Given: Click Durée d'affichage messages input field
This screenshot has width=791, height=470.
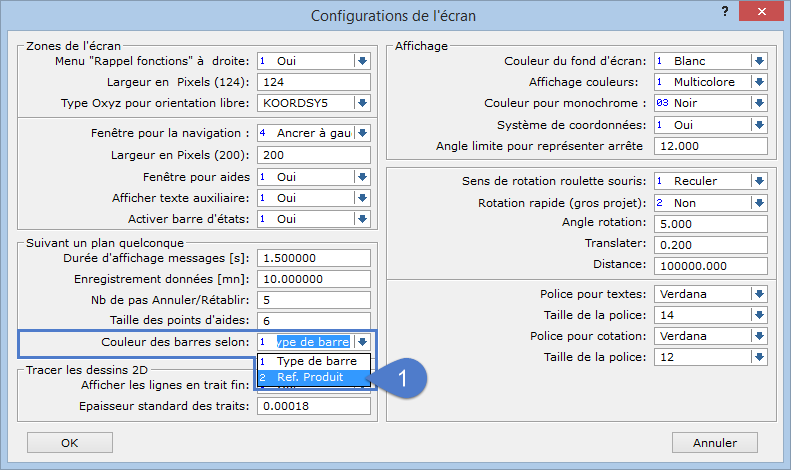Looking at the screenshot, I should coord(314,257).
